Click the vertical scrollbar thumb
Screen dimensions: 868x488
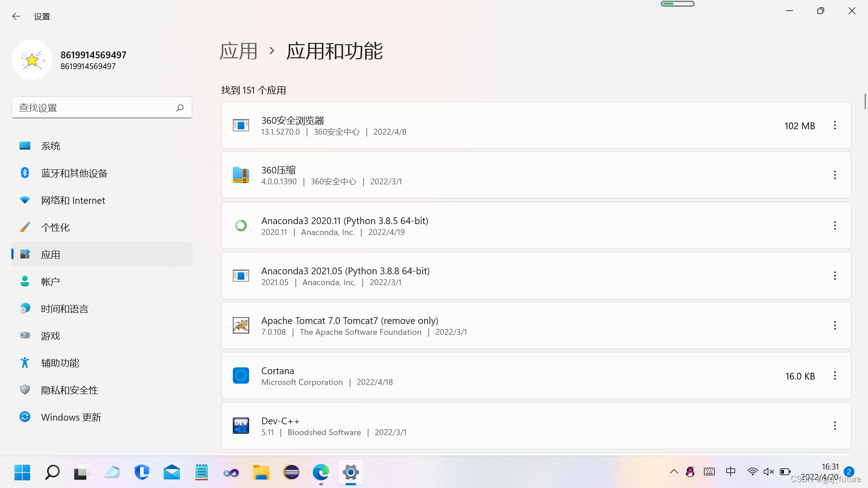coord(865,101)
